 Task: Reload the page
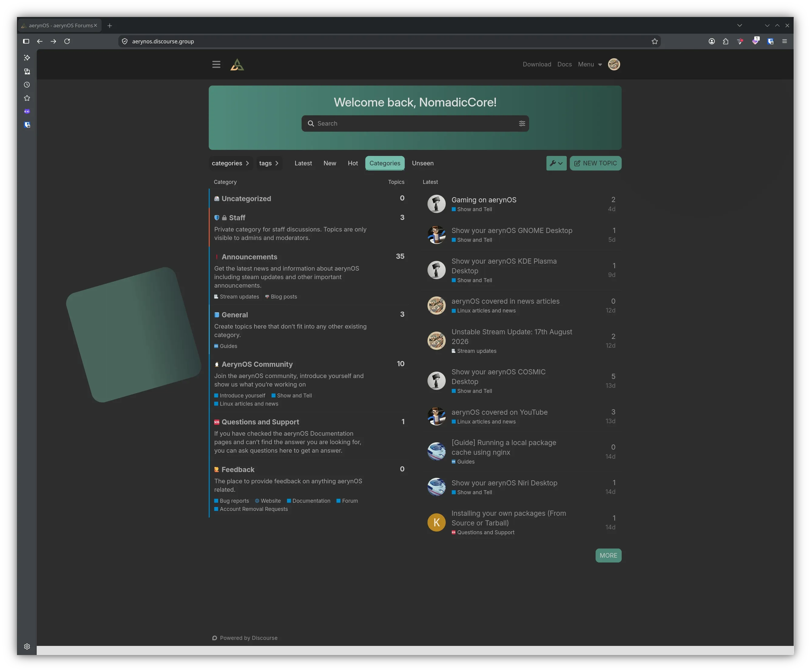click(67, 41)
